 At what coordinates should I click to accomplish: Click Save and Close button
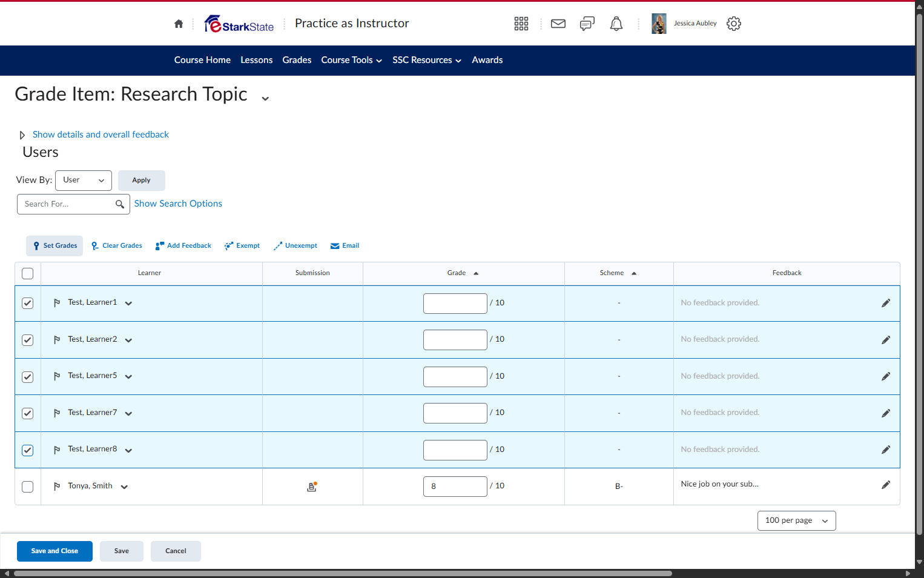tap(54, 551)
